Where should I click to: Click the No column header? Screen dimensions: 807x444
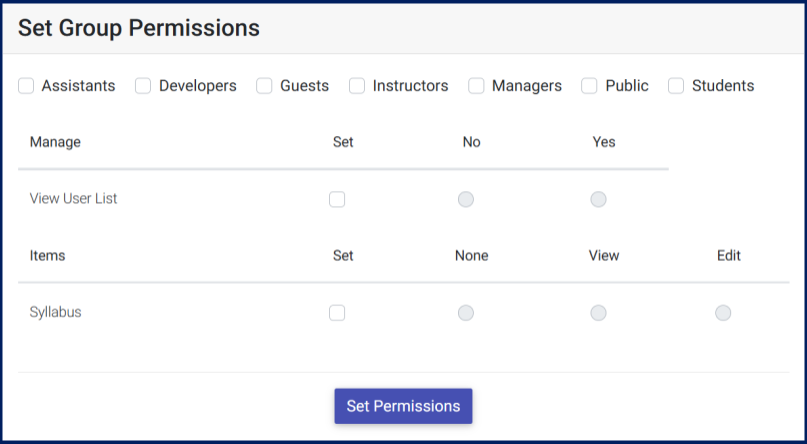click(471, 142)
